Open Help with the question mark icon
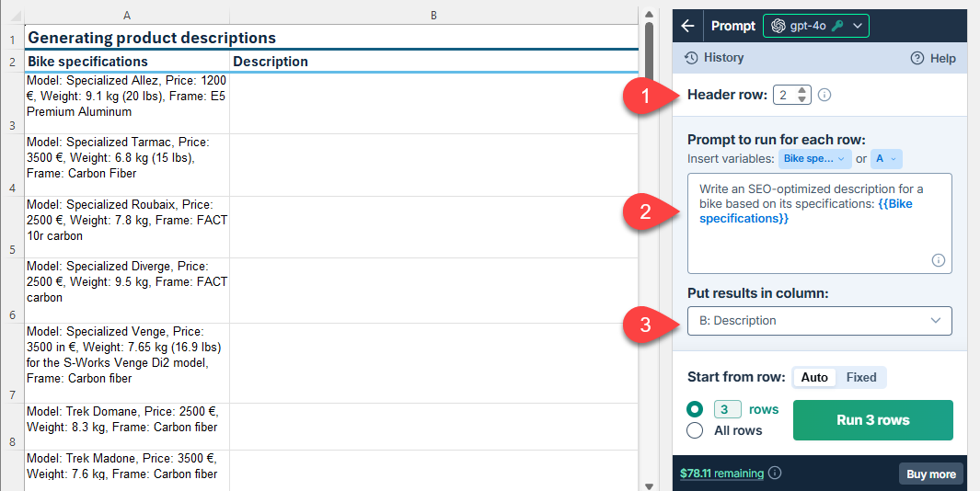This screenshot has width=980, height=491. click(x=933, y=58)
